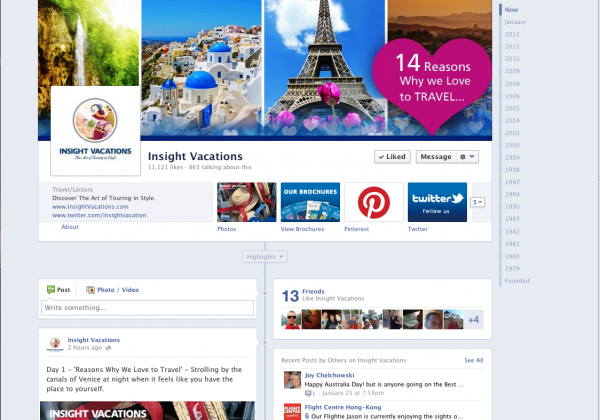600x420 pixels.
Task: Expand more apps with the 5 arrow
Action: 478,202
